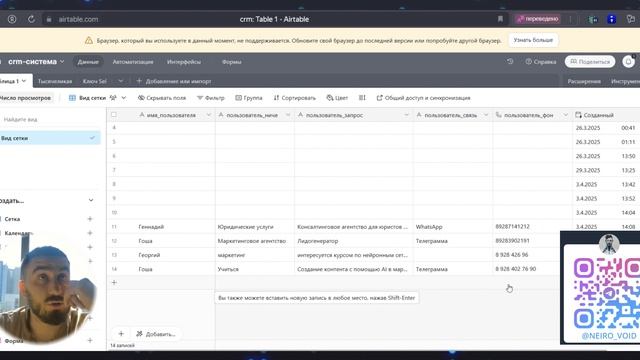Open the Группа tool
640x360 pixels.
tap(249, 98)
